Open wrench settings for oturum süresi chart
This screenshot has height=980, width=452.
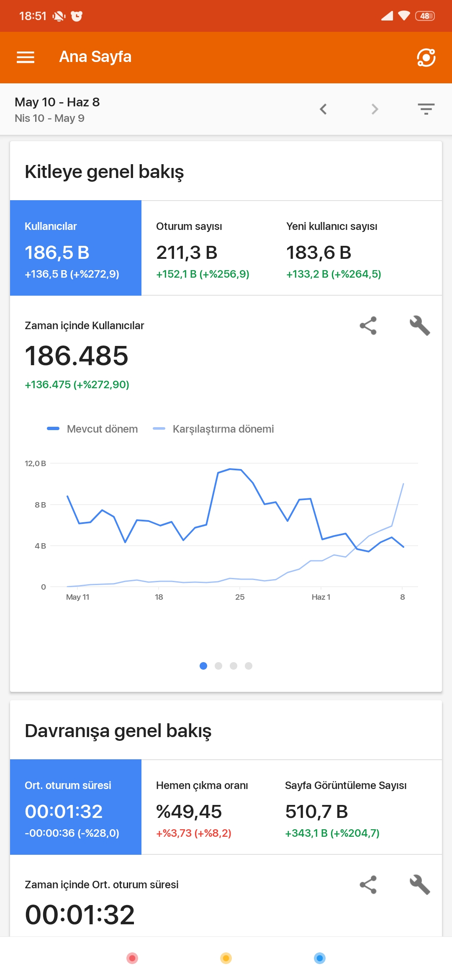[420, 885]
